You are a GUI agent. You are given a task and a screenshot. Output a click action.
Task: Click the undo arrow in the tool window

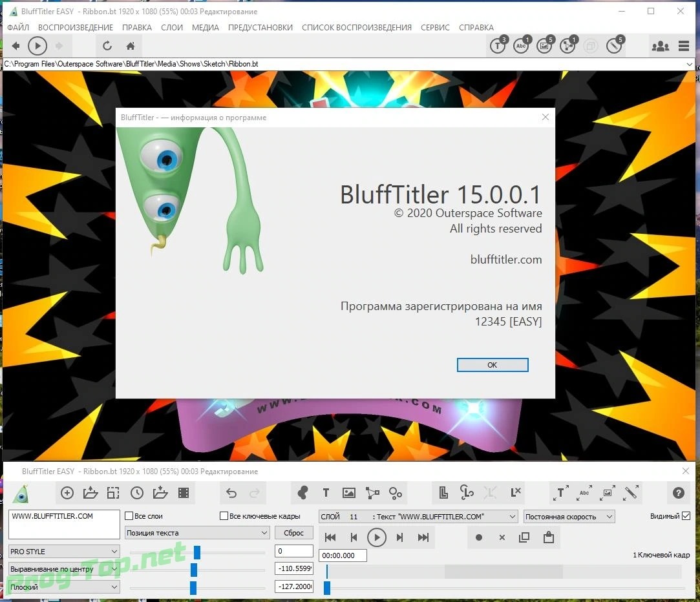[x=231, y=493]
